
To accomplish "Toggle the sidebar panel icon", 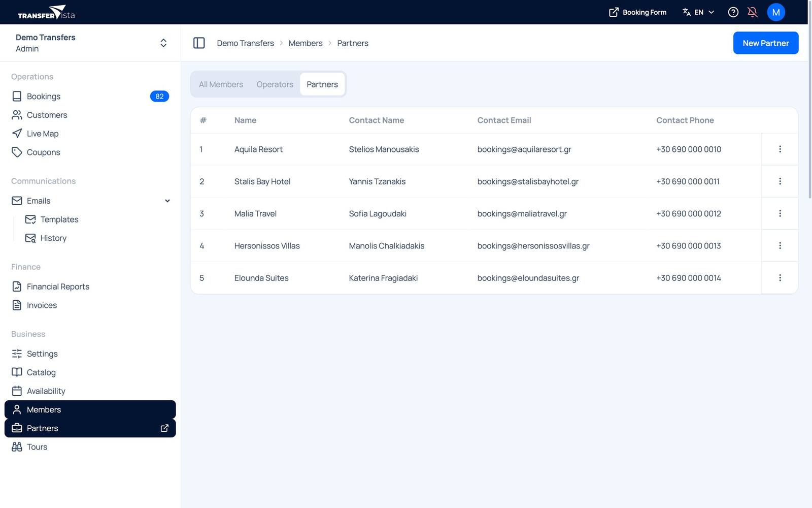I will pyautogui.click(x=199, y=43).
